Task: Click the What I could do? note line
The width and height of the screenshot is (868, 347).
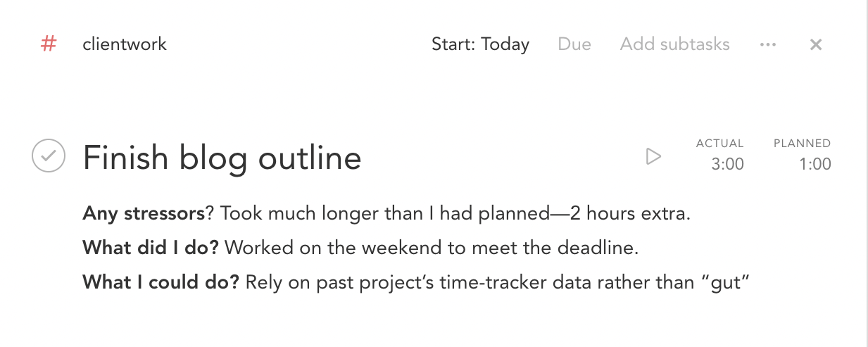Action: click(415, 283)
